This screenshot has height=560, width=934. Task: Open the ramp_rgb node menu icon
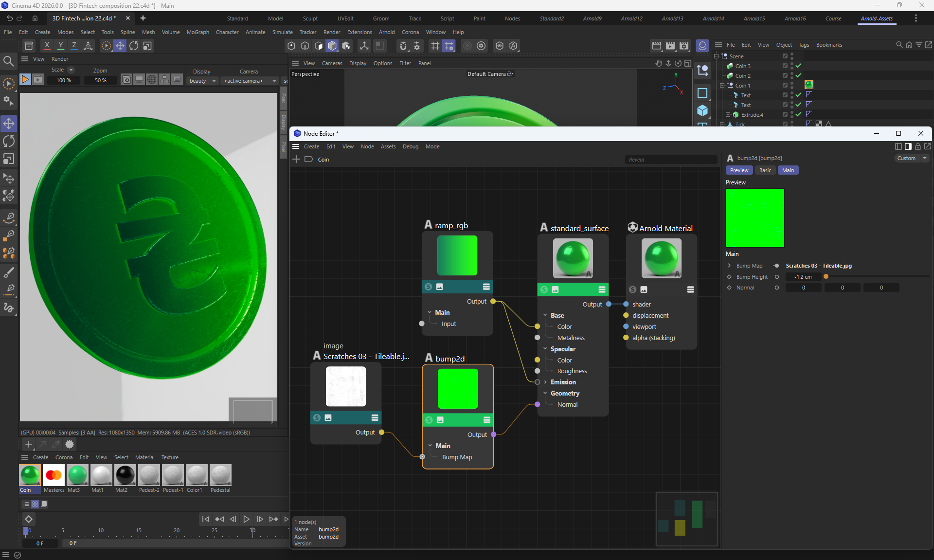coord(486,287)
